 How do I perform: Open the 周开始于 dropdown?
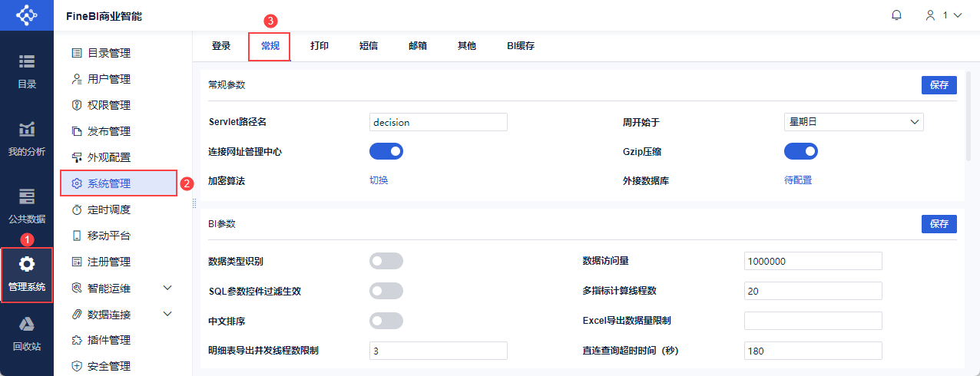tap(853, 122)
